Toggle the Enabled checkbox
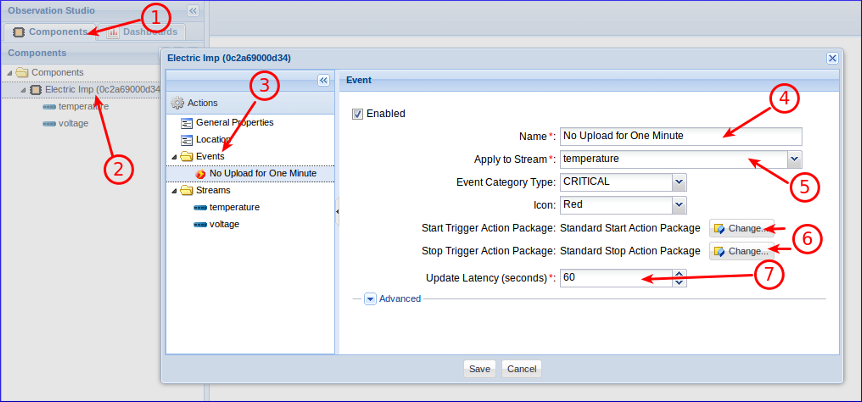The image size is (862, 402). point(357,114)
